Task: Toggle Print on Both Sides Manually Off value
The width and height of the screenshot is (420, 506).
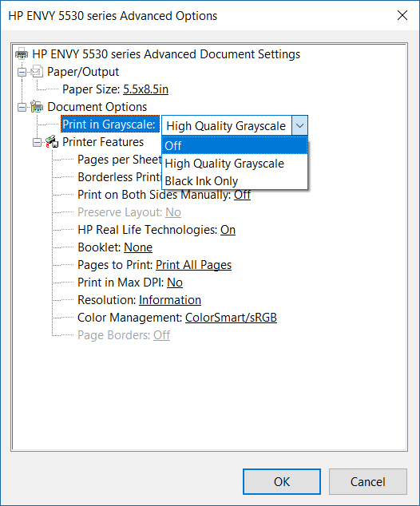Action: click(x=242, y=195)
